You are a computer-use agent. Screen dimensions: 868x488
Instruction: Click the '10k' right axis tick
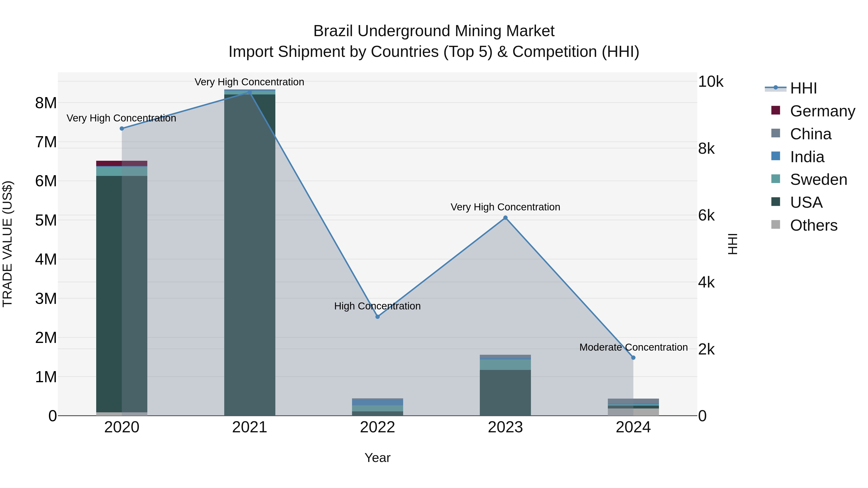tap(711, 81)
